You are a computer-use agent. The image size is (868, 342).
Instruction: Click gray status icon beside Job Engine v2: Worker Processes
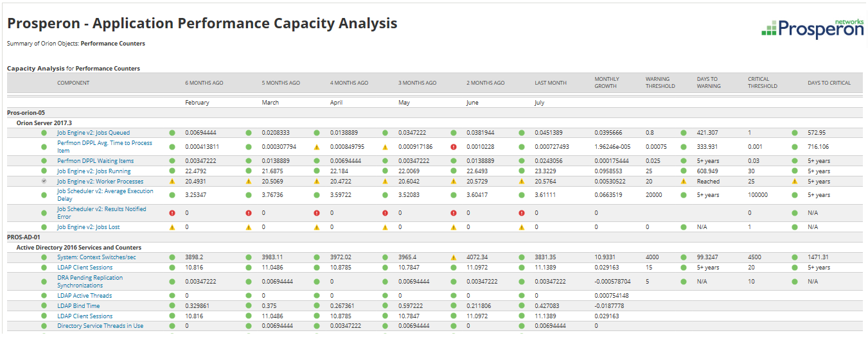click(44, 182)
